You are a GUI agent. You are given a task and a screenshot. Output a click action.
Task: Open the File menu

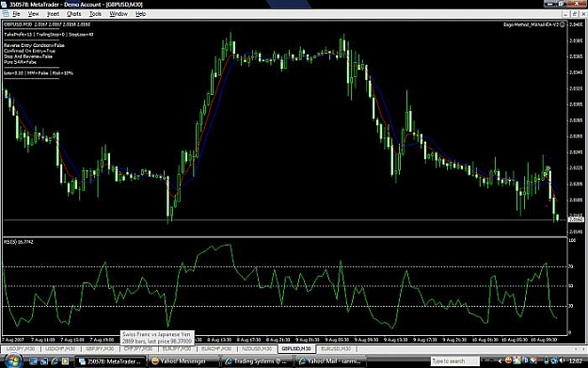(x=16, y=14)
